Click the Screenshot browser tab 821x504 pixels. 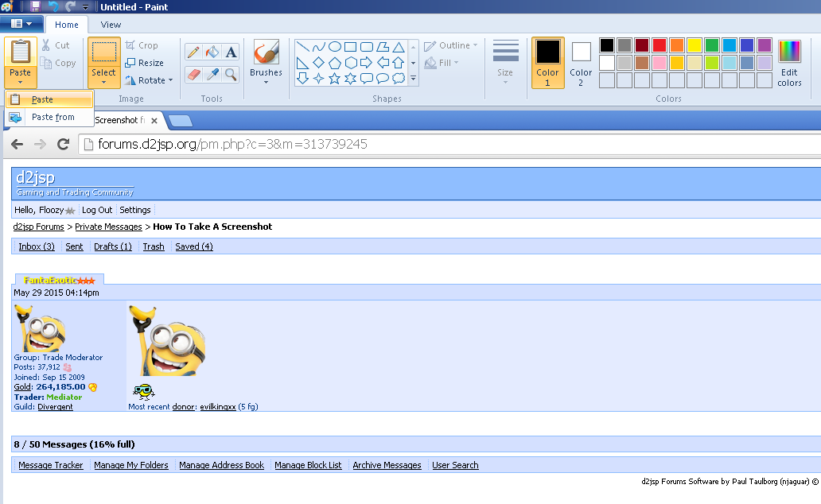[120, 120]
